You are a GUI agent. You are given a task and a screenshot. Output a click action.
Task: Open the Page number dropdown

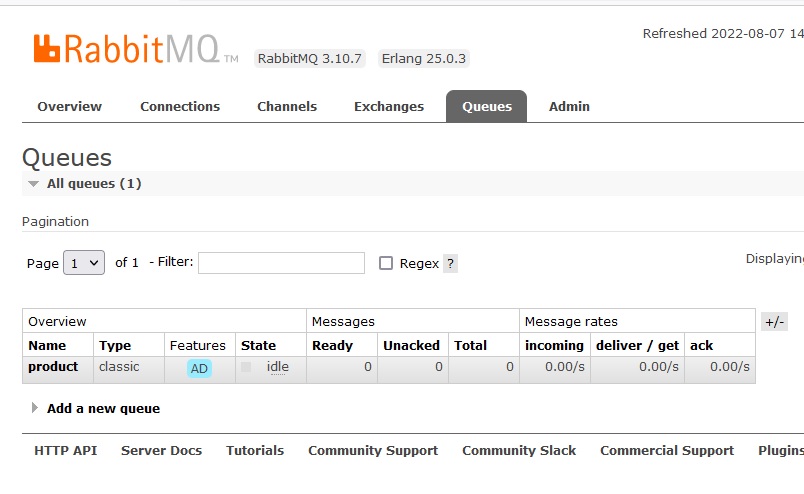tap(84, 263)
